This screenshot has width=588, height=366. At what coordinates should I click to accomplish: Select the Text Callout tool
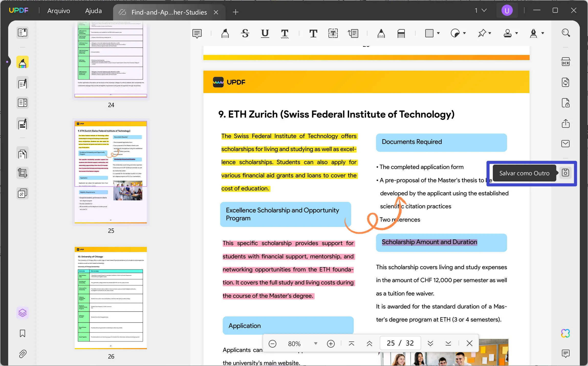pos(353,33)
